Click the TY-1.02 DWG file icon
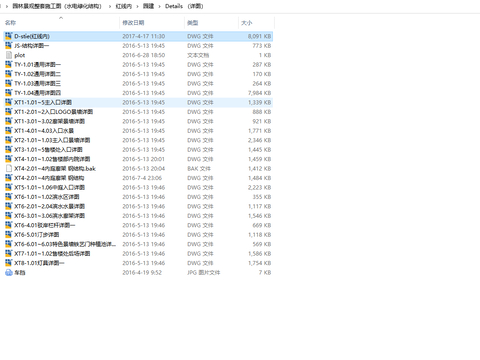The height and width of the screenshot is (360, 480). (9, 74)
